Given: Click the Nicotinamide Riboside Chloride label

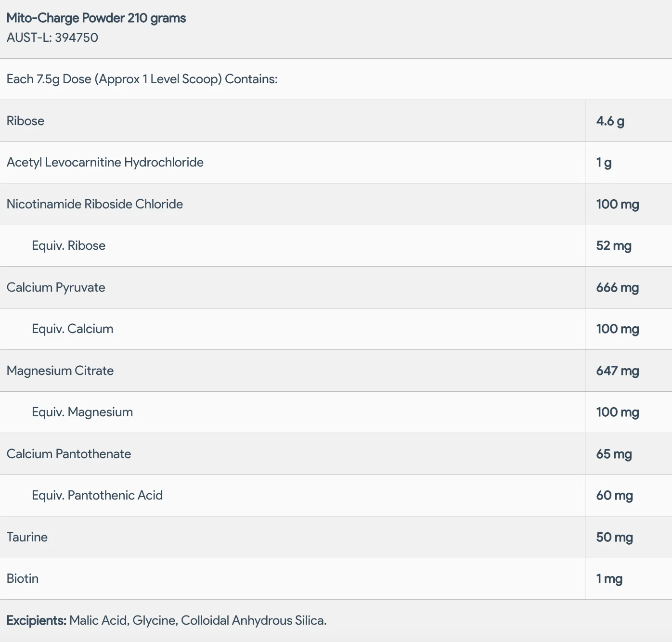Looking at the screenshot, I should [95, 204].
